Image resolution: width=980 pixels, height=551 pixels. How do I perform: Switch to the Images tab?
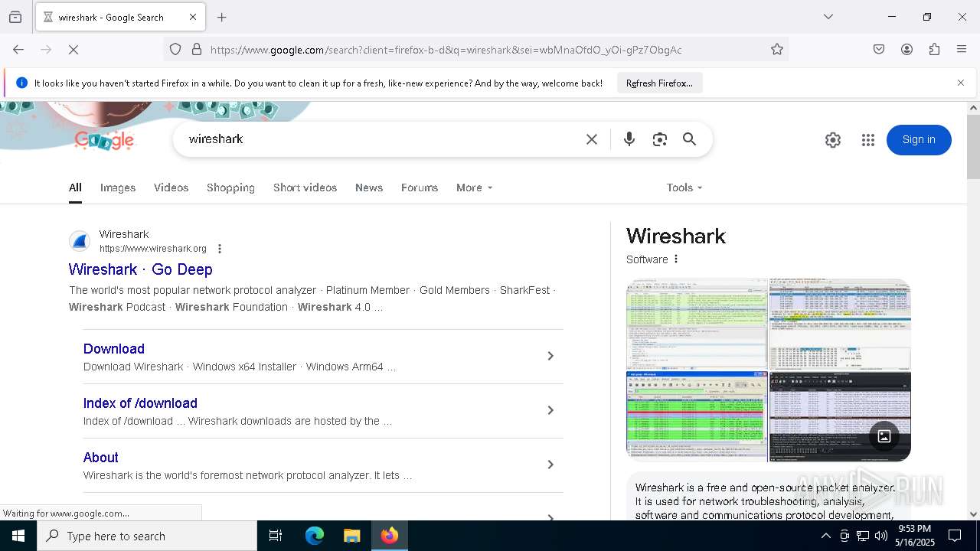118,187
